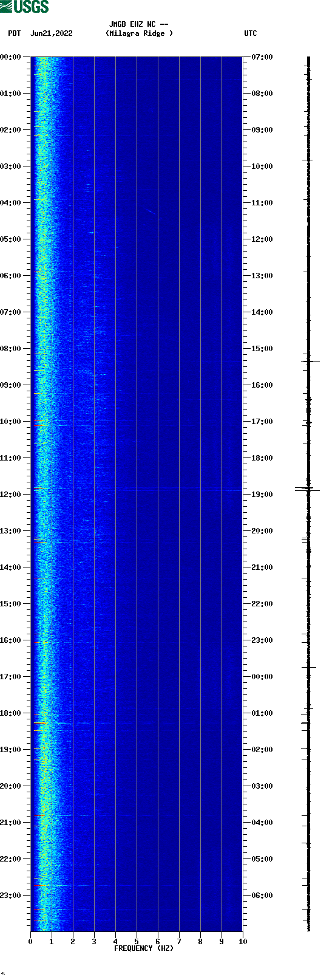The image size is (335, 980).
Task: Click the large seismogram spike near 18:50 UTC
Action: click(308, 488)
